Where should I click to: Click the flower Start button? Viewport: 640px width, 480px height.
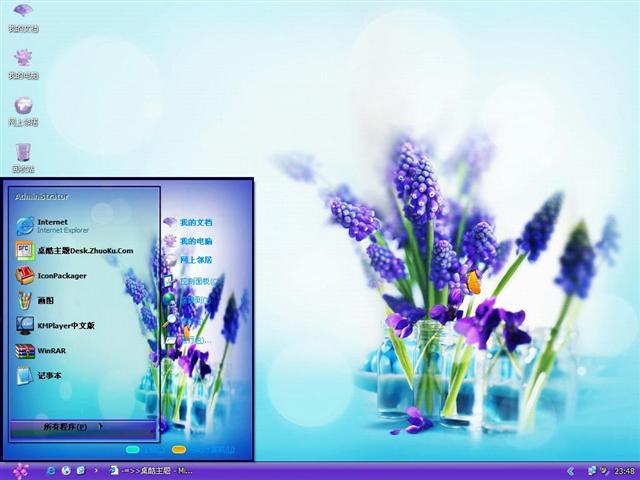(x=20, y=471)
